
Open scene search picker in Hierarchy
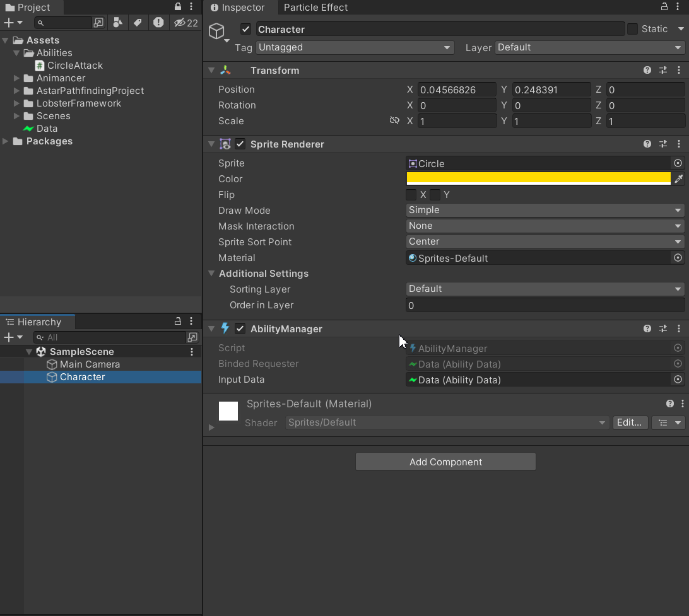[x=192, y=337]
